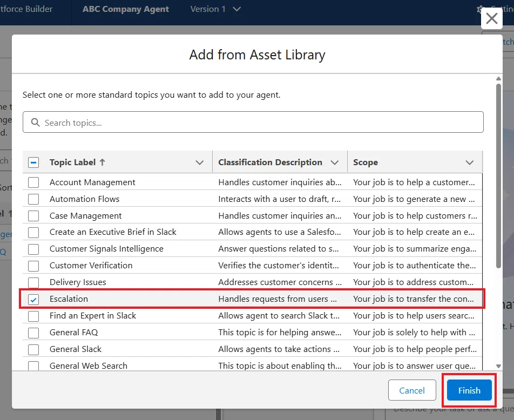Click the Escalation topic label
Image resolution: width=514 pixels, height=420 pixels.
(x=69, y=299)
